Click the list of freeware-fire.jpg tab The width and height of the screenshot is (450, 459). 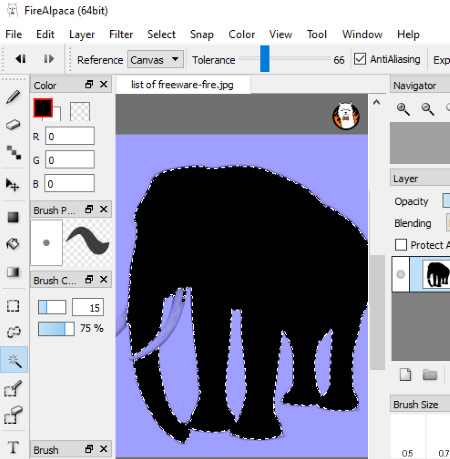[x=182, y=85]
